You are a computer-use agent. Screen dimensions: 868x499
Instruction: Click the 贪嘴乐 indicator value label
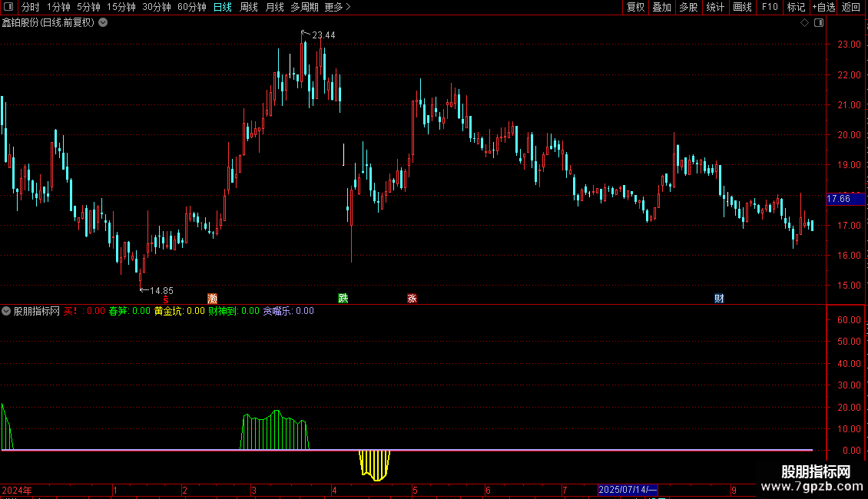(288, 312)
